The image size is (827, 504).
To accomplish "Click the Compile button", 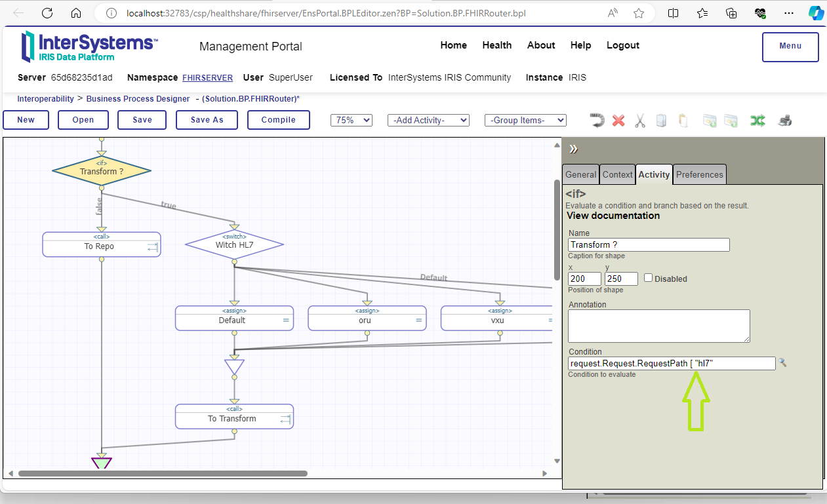I will point(278,120).
